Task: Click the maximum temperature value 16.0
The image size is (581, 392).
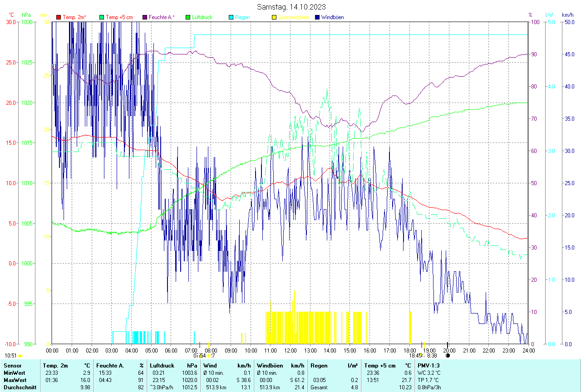Action: point(86,380)
